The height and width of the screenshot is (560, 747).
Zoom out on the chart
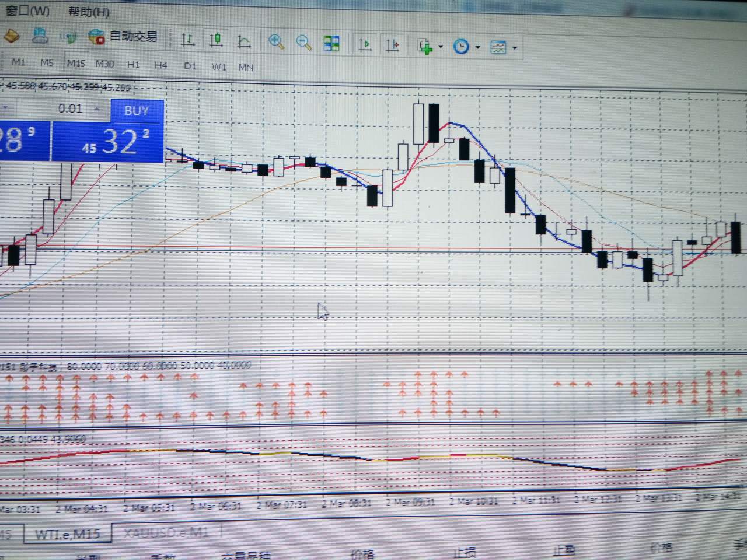[x=304, y=43]
